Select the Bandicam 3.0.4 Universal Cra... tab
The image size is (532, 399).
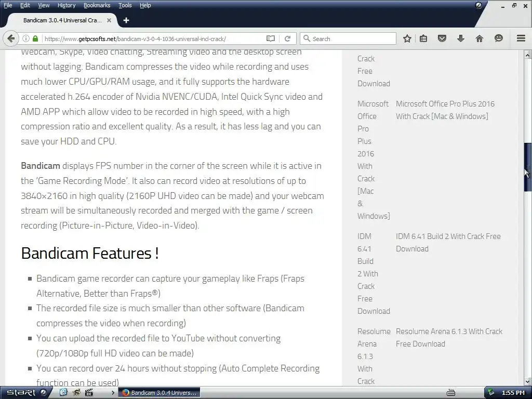point(62,20)
